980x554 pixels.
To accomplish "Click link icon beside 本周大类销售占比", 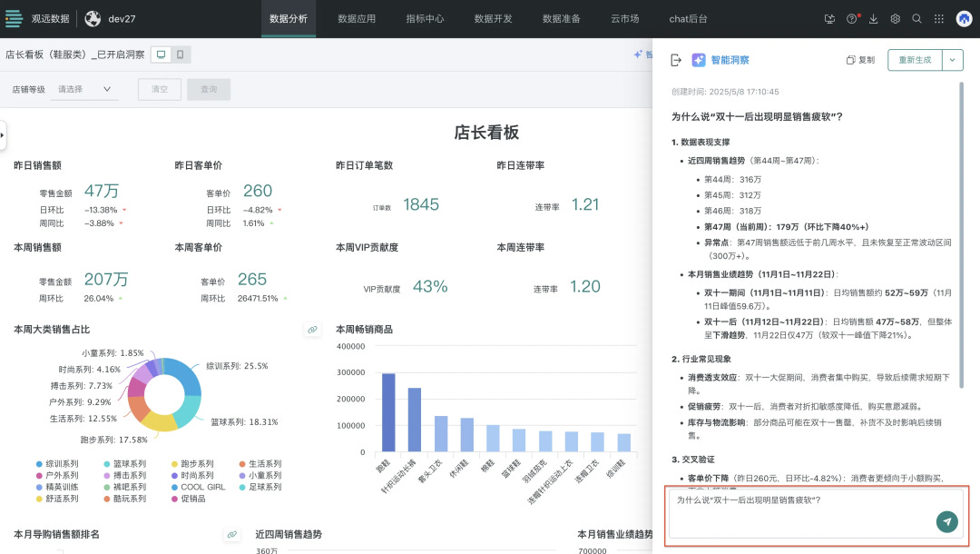I will click(x=312, y=330).
